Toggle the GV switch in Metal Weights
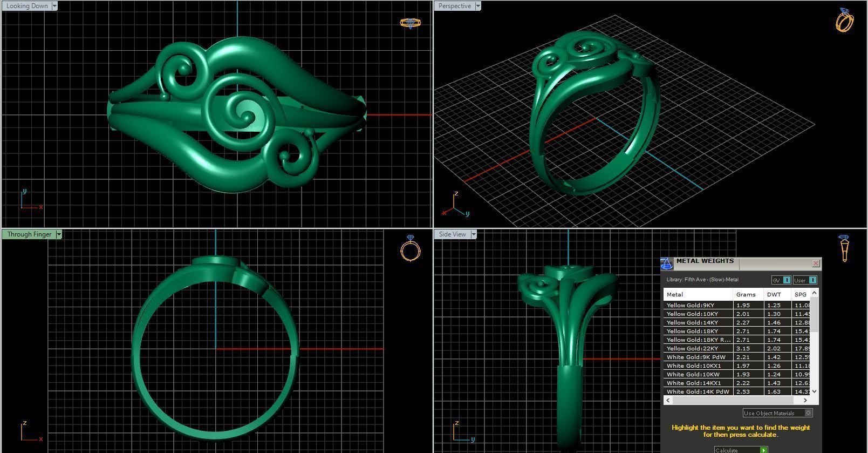 (x=781, y=280)
